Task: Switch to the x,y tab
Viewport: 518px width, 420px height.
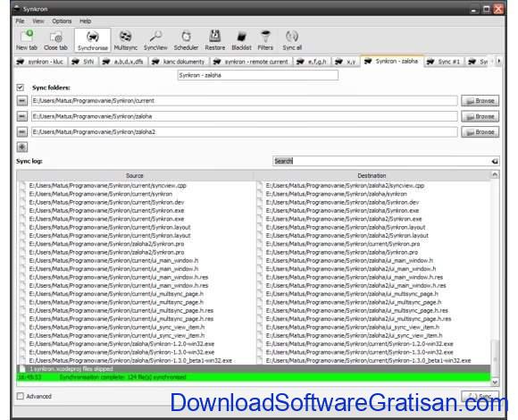Action: [346, 62]
